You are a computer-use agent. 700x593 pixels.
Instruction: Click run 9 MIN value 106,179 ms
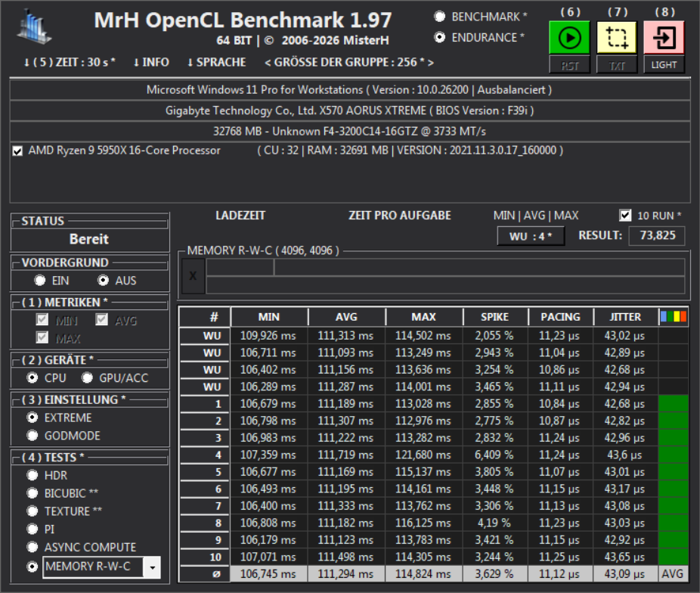[268, 540]
